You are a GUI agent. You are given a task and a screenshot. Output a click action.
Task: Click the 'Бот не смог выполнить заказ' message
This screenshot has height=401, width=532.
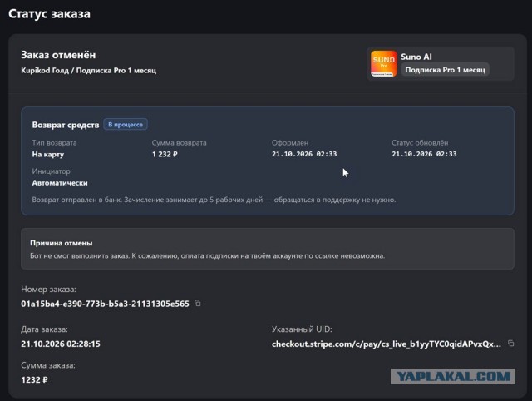207,255
